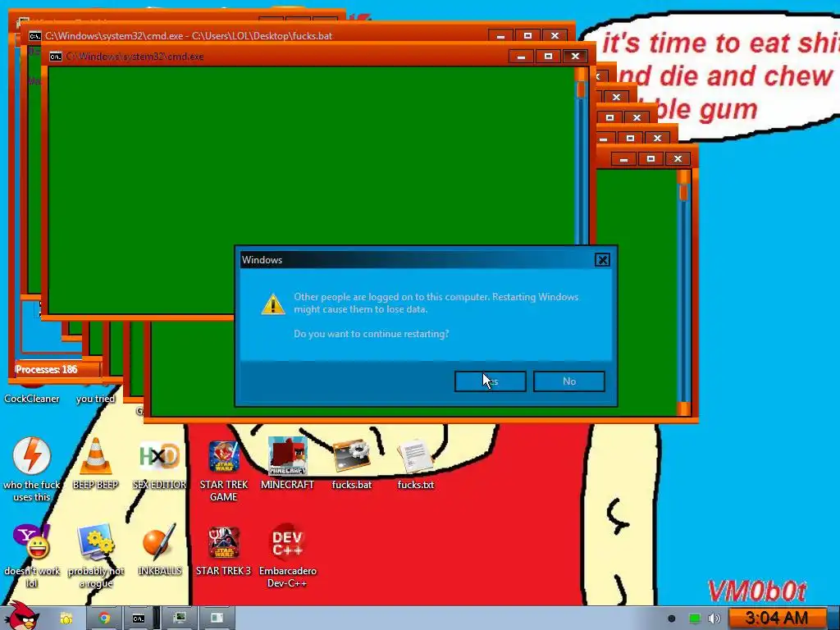Close the fucks.bat cmd window
This screenshot has width=840, height=630.
[x=555, y=36]
